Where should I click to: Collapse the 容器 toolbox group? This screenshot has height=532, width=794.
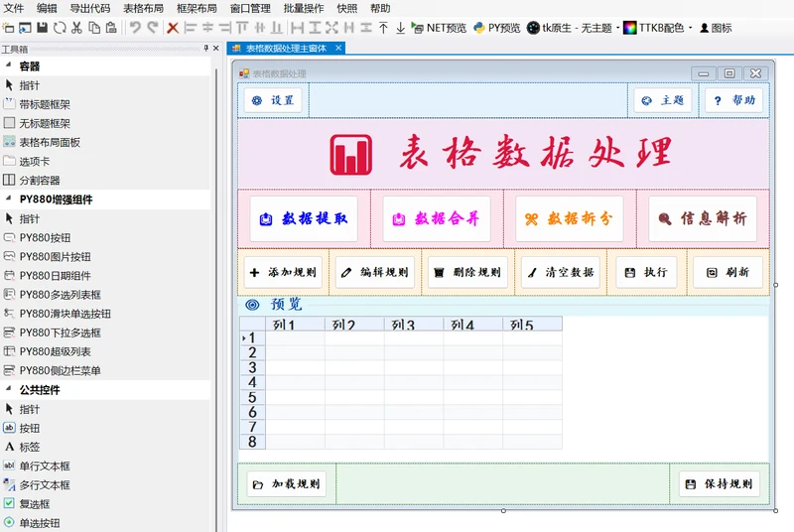coord(9,66)
